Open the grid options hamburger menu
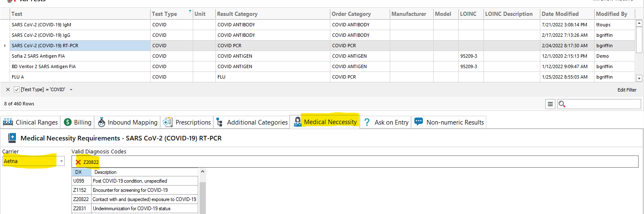Image resolution: width=644 pixels, height=214 pixels. pyautogui.click(x=550, y=104)
